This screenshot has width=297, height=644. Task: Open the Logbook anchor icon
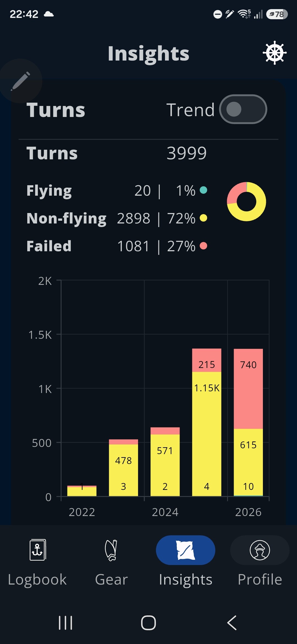37,550
